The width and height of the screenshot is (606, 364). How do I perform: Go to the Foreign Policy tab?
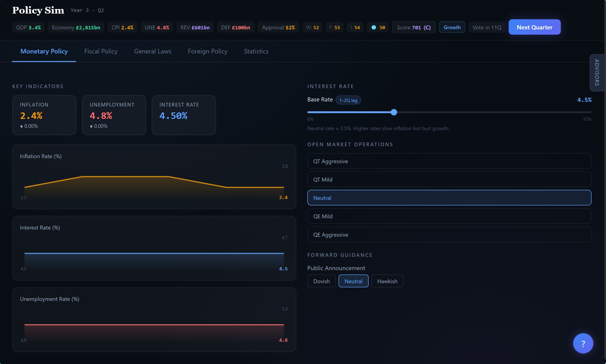click(208, 51)
